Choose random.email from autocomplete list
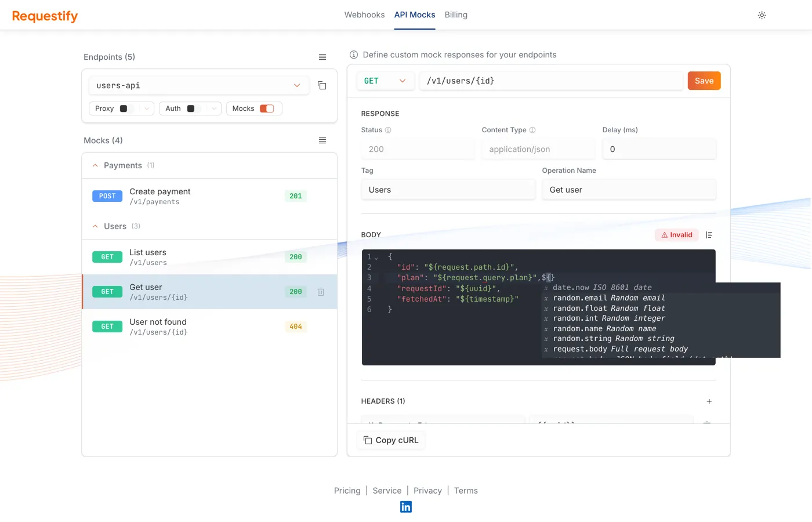 (661, 298)
